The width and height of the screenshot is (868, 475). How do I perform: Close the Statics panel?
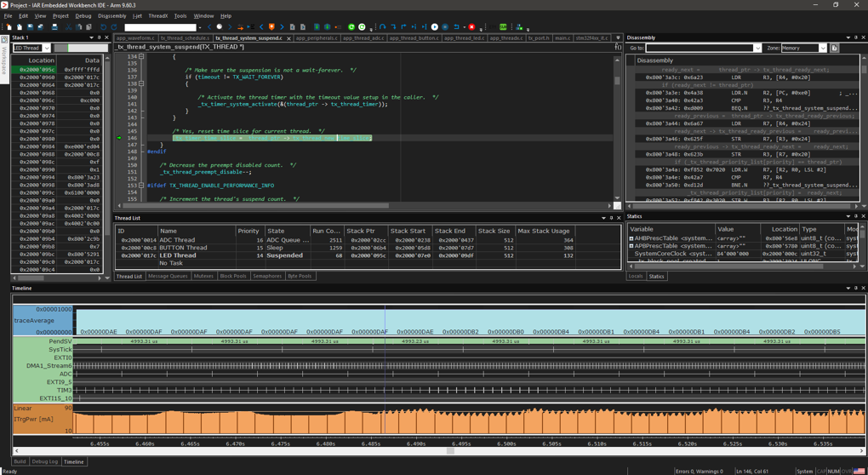coord(863,216)
